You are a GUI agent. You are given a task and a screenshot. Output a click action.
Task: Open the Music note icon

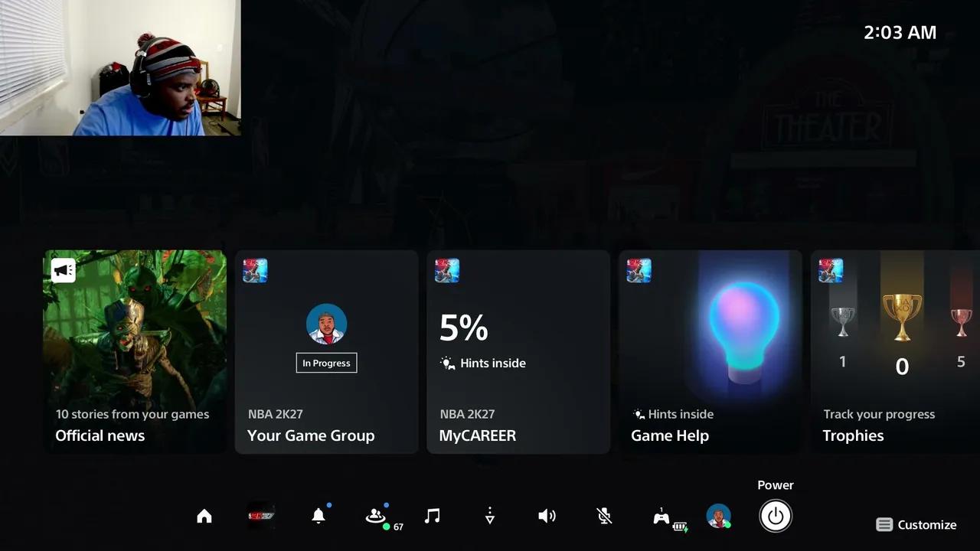click(x=433, y=516)
